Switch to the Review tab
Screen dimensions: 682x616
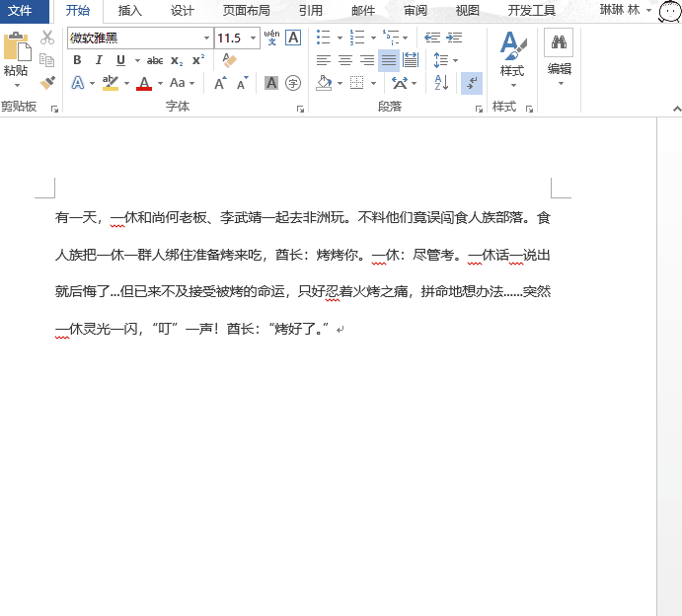coord(416,11)
